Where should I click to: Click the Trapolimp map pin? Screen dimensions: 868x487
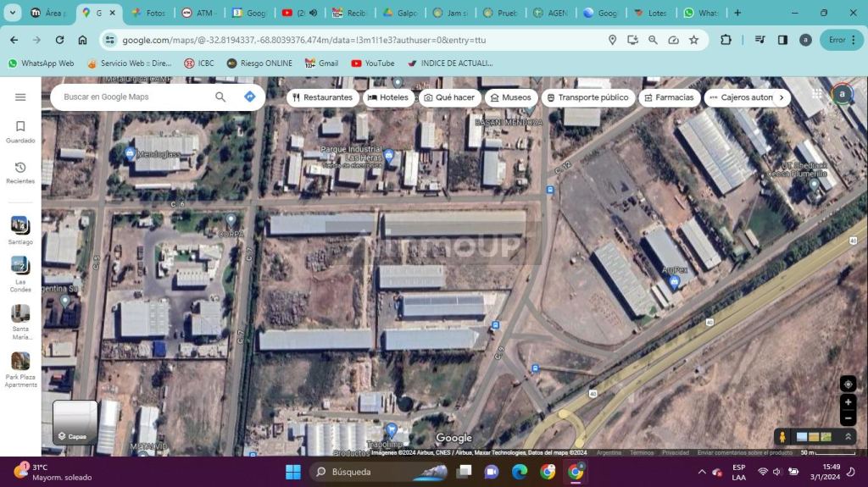click(x=392, y=429)
